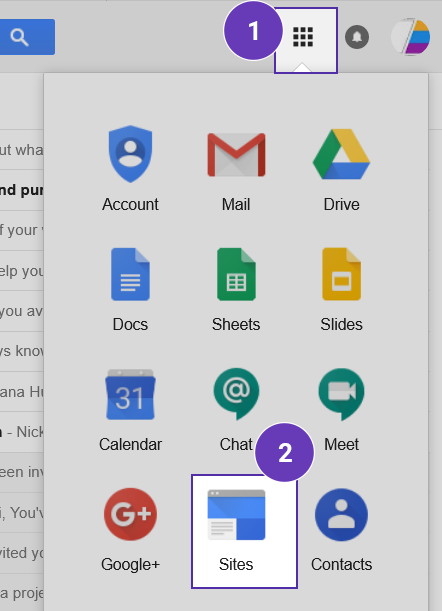Open the Drive app
Viewport: 442px width, 611px height.
tap(341, 169)
